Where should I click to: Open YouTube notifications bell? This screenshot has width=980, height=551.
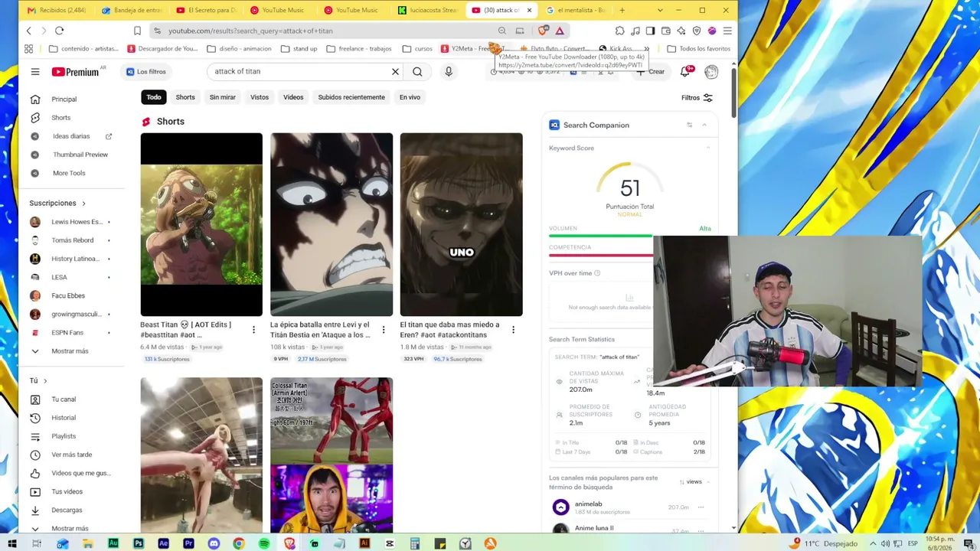click(x=685, y=71)
